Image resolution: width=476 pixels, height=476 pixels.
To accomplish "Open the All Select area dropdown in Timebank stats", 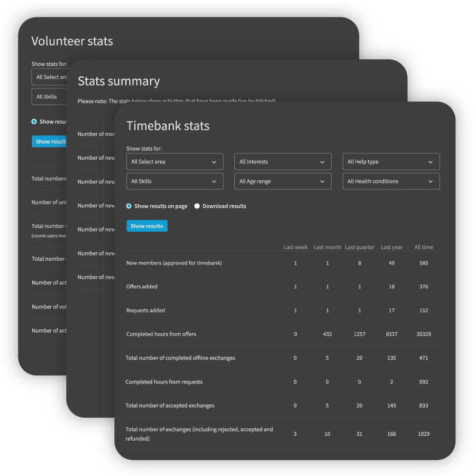I will [x=175, y=162].
